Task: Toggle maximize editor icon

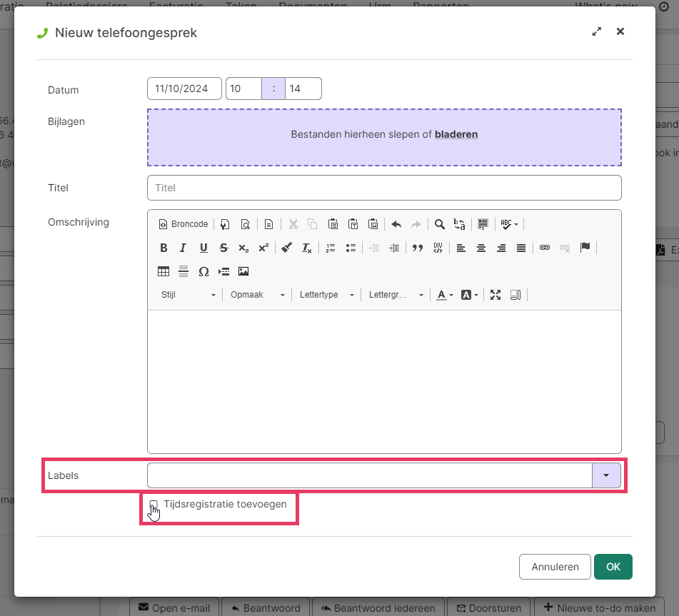Action: pos(496,295)
